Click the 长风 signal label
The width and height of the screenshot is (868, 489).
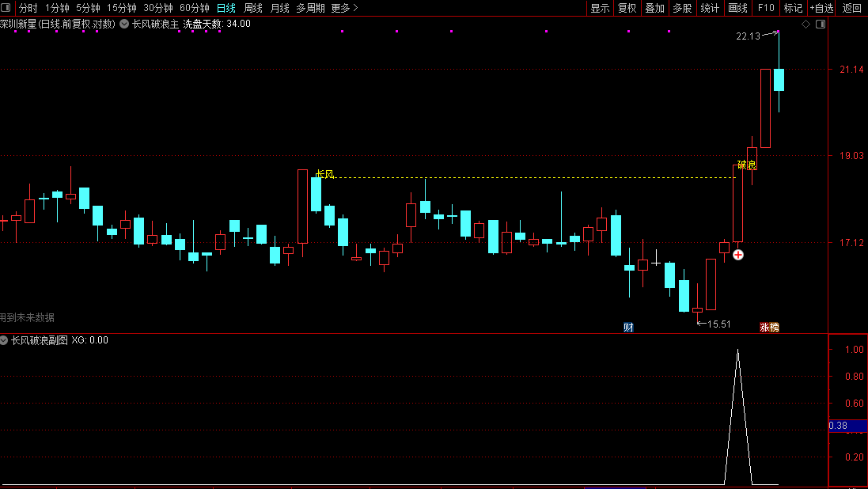pyautogui.click(x=325, y=174)
